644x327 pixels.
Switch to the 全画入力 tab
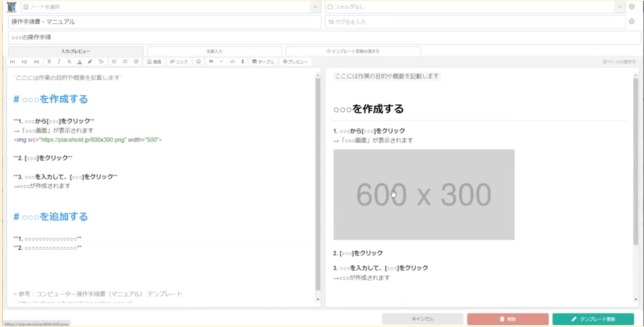click(214, 51)
